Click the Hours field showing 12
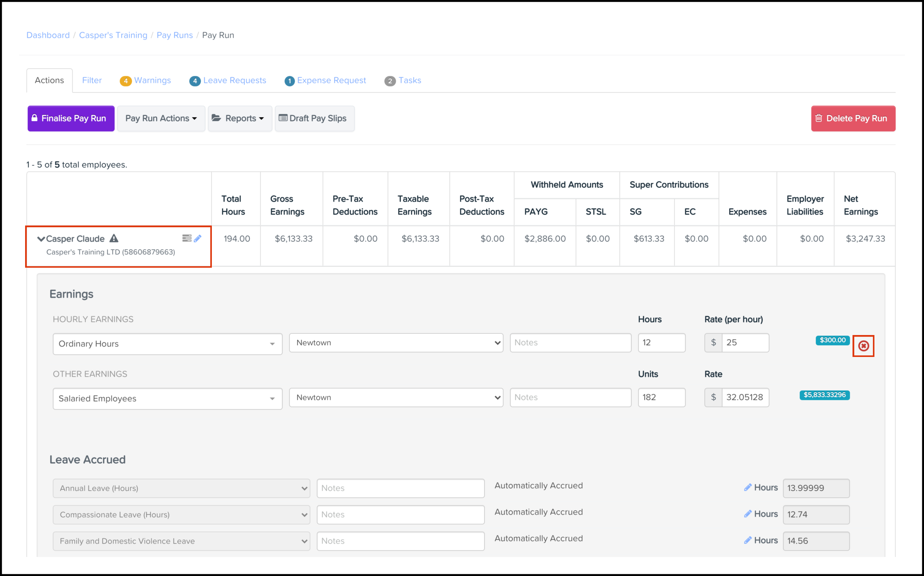The image size is (924, 576). pos(661,342)
